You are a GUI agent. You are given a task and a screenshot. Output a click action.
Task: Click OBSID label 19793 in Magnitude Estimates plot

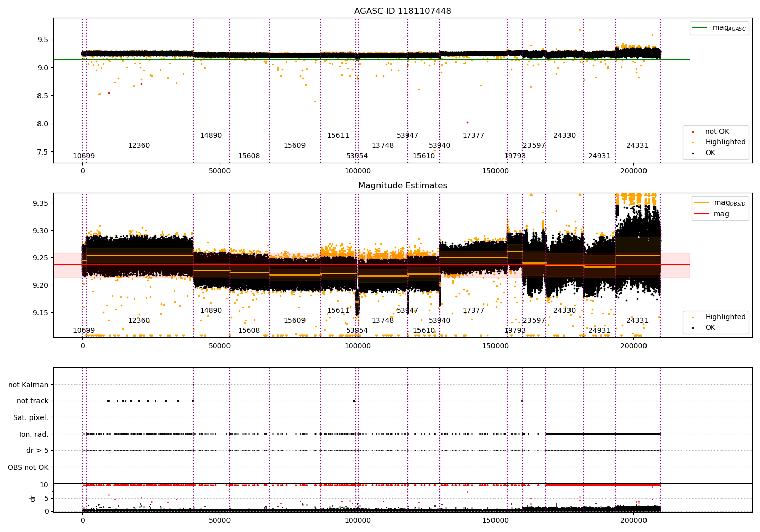[x=515, y=331]
